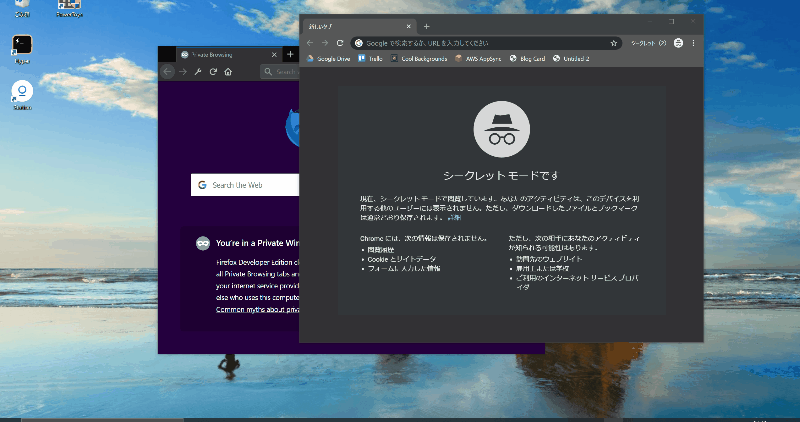This screenshot has width=800, height=422.
Task: Click the learn more link in incognito description
Action: [x=454, y=218]
